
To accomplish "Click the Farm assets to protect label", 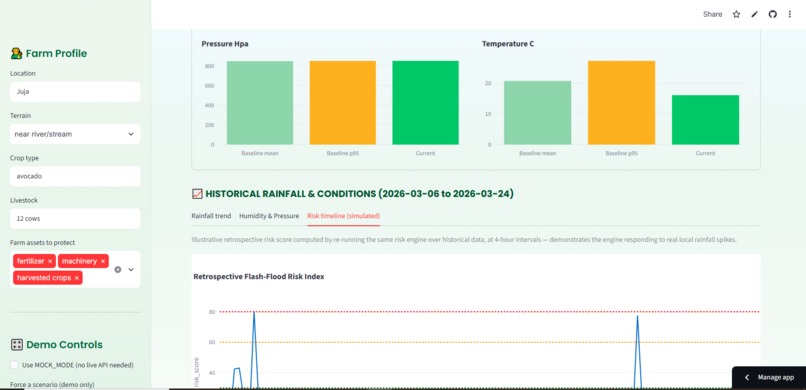I will coord(43,243).
